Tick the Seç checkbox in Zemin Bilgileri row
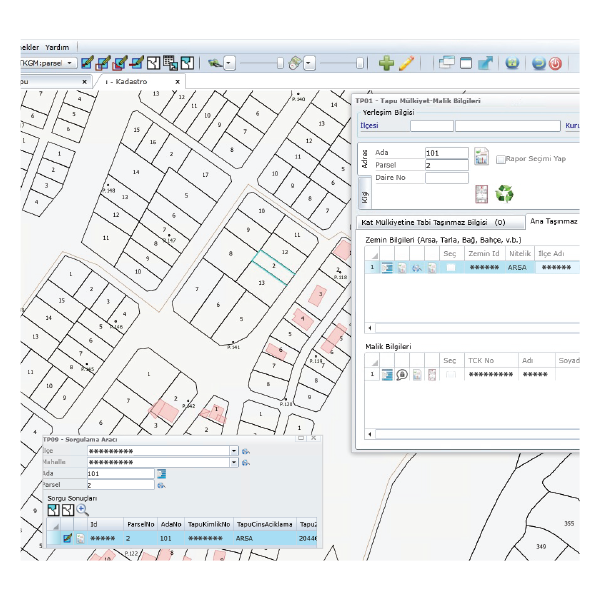The width and height of the screenshot is (600, 600). click(x=451, y=268)
